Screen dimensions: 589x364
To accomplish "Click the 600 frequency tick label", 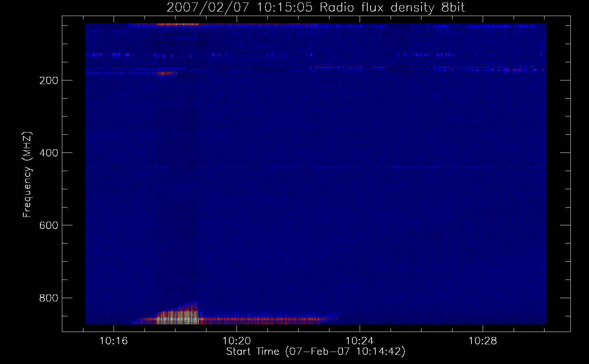I will tap(49, 225).
